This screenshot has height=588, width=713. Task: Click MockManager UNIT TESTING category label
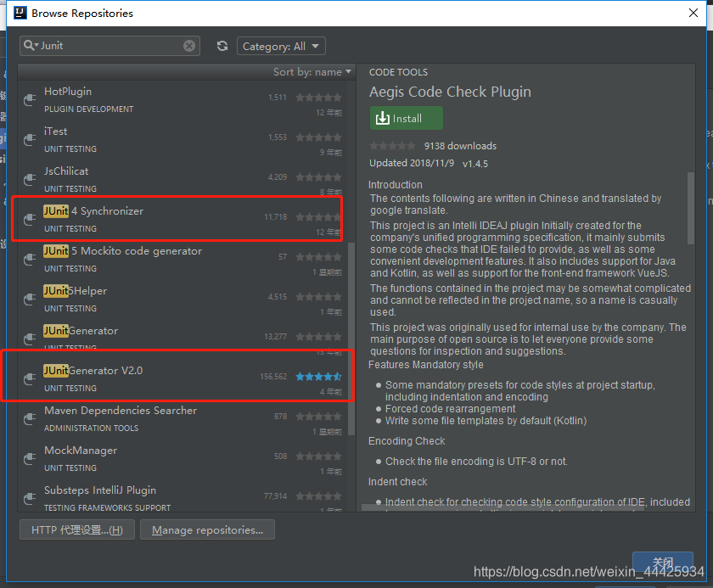[x=70, y=468]
